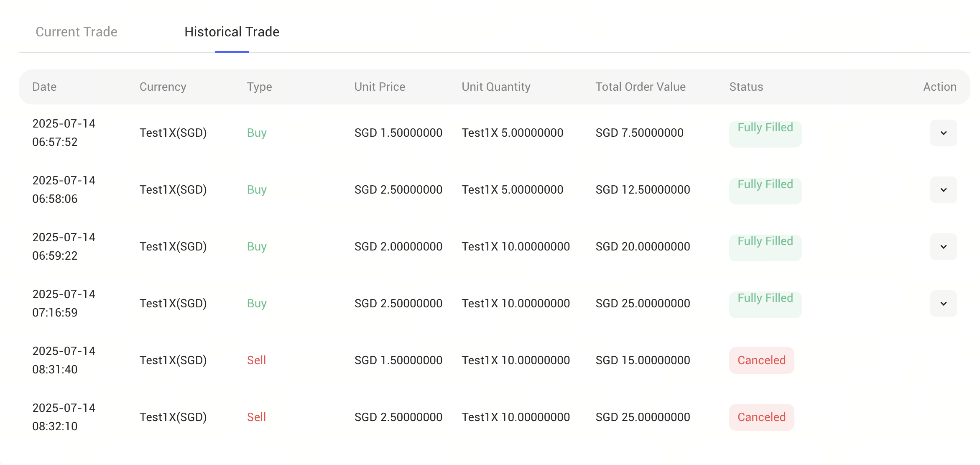
Task: Click the Total Order Value header
Action: tap(640, 87)
